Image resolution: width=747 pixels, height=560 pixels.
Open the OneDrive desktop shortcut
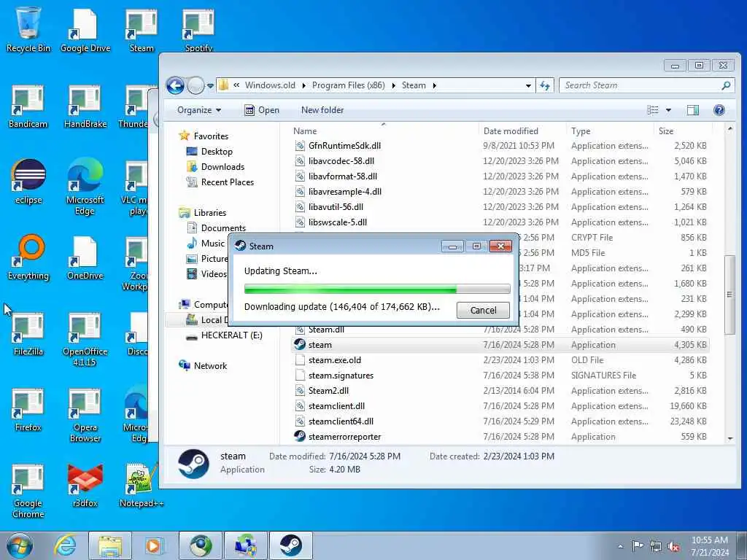[85, 257]
